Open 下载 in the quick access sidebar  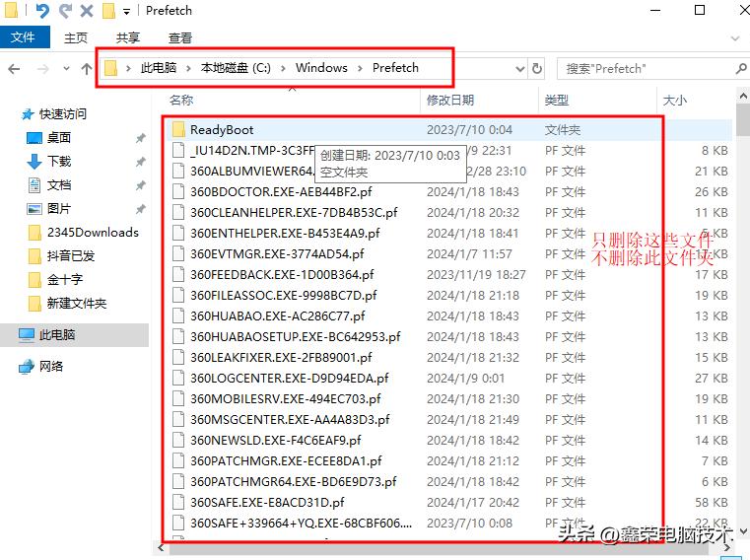point(58,161)
